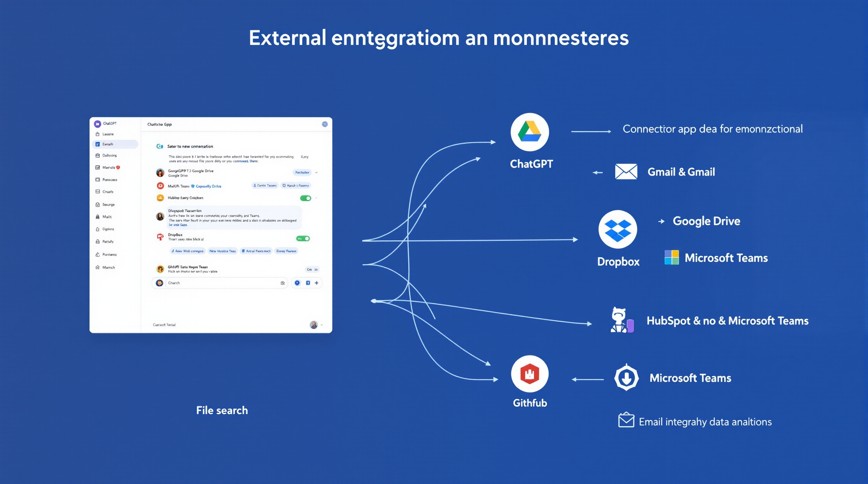Open the Porviews sidebar item
Viewport: 868px width, 484px height.
(114, 255)
